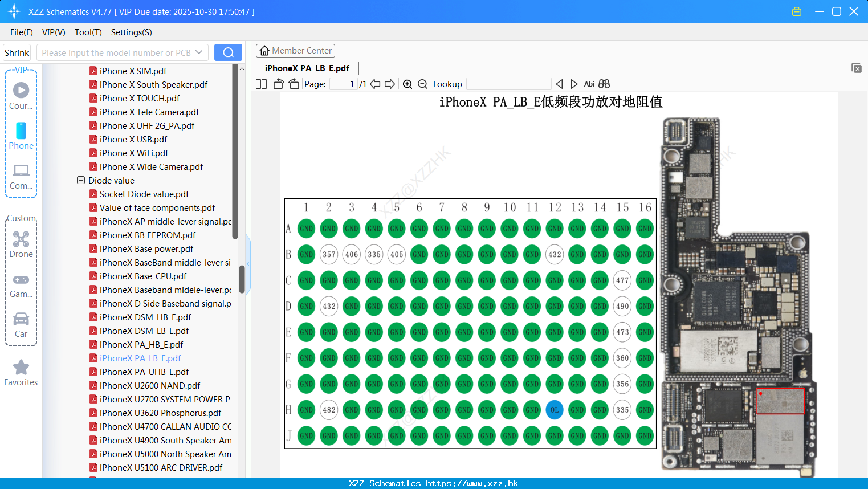Toggle the Abi match-case icon
The height and width of the screenshot is (489, 868).
click(x=589, y=84)
